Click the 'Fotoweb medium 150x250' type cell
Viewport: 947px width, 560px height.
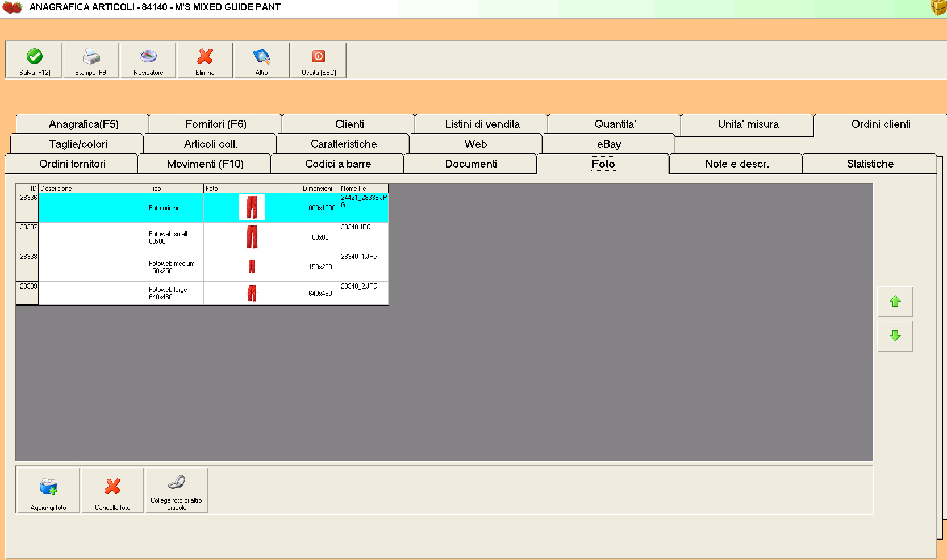(175, 266)
